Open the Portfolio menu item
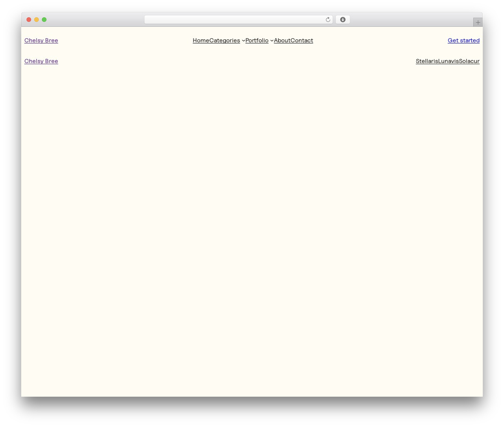 point(257,41)
